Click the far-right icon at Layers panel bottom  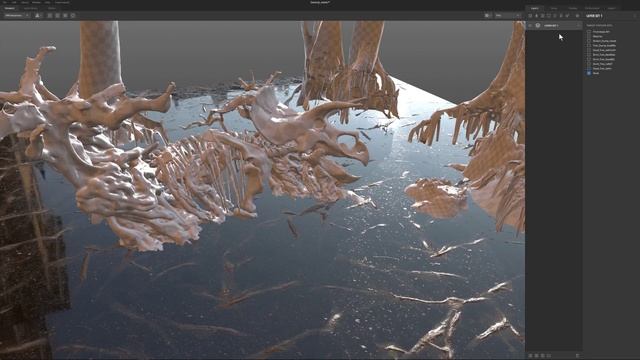tap(577, 356)
